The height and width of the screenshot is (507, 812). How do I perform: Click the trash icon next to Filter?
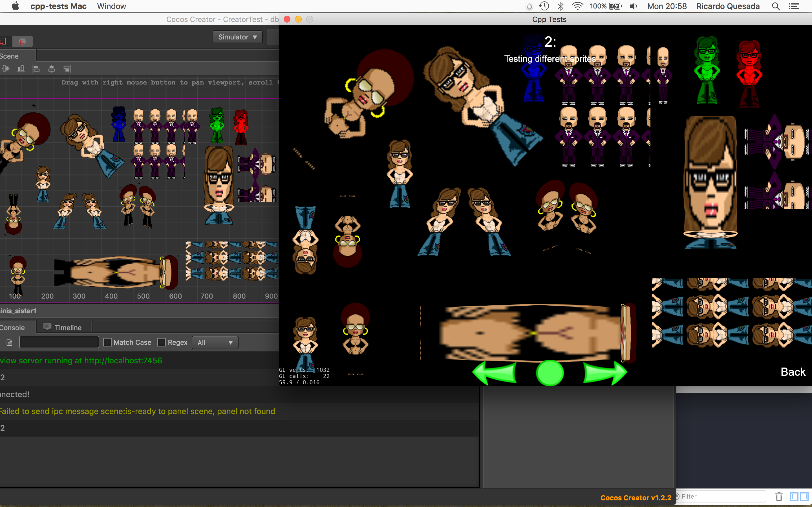point(779,496)
